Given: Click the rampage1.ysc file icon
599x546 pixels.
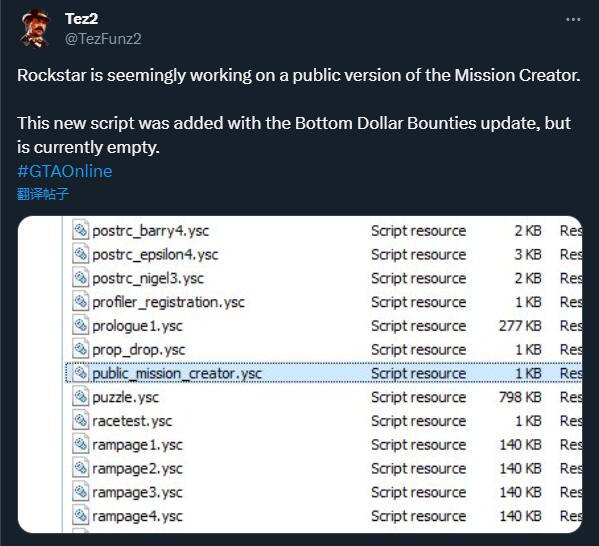Looking at the screenshot, I should tap(80, 444).
